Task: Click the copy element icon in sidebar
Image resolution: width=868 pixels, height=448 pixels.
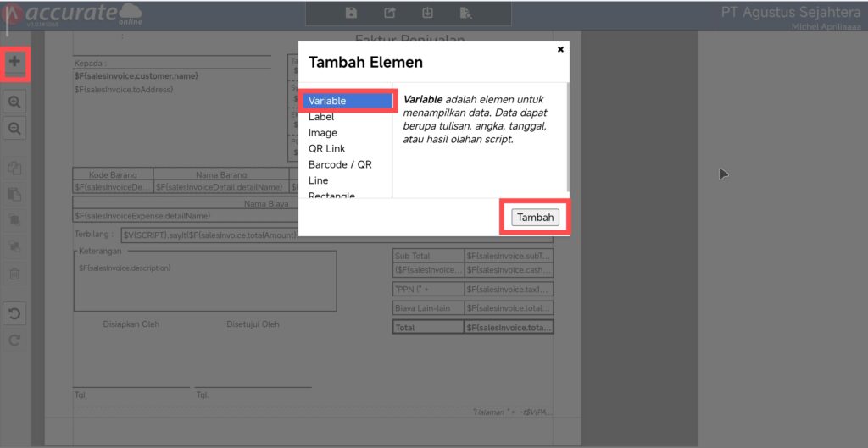Action: (15, 169)
